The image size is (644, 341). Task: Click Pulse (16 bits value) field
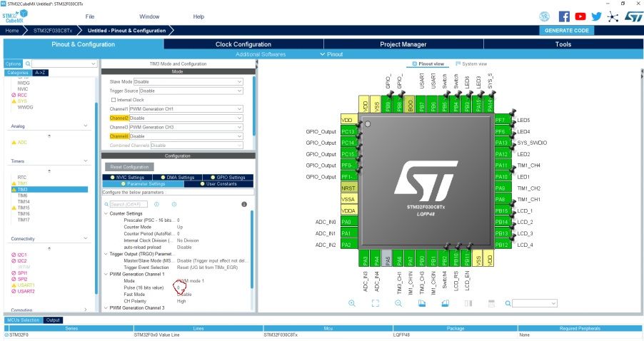(x=178, y=287)
